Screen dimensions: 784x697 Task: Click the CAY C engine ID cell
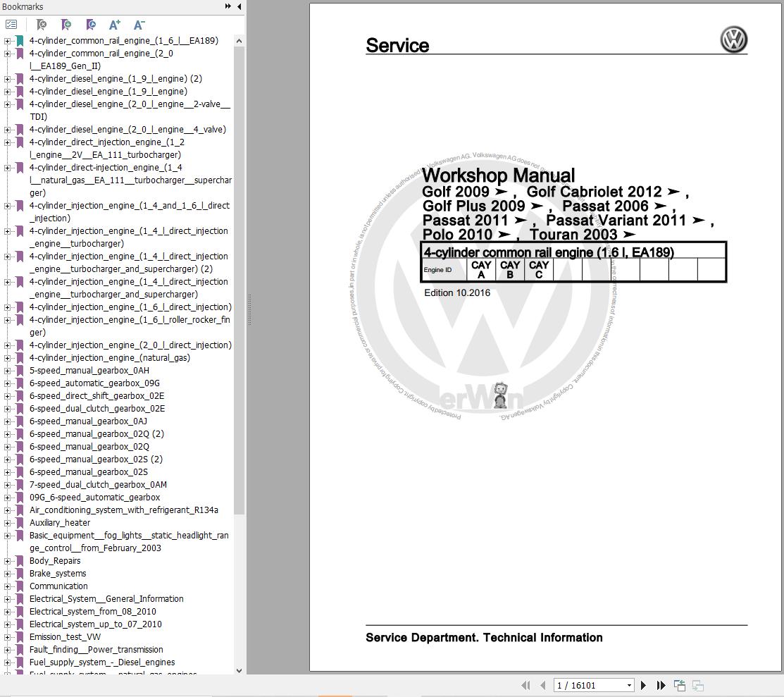click(x=538, y=270)
